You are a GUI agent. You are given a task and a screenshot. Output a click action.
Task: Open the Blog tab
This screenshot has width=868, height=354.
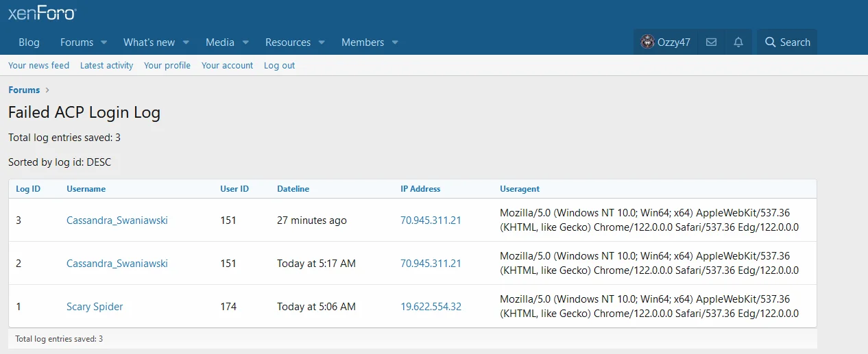click(29, 42)
